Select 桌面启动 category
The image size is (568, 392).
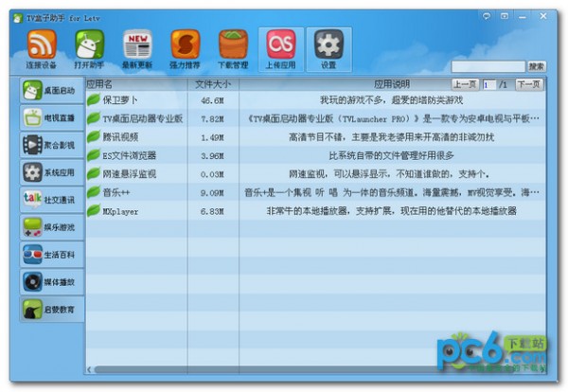(x=52, y=90)
